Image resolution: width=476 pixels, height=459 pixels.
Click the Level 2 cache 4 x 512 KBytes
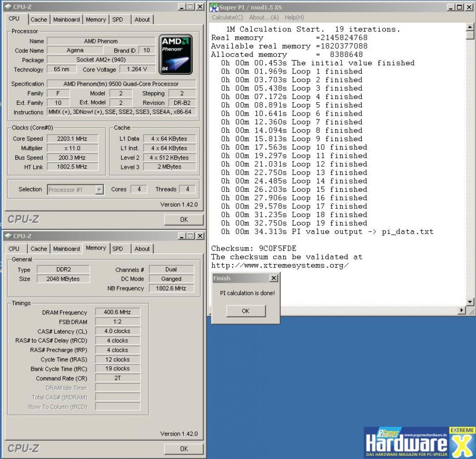pos(169,157)
